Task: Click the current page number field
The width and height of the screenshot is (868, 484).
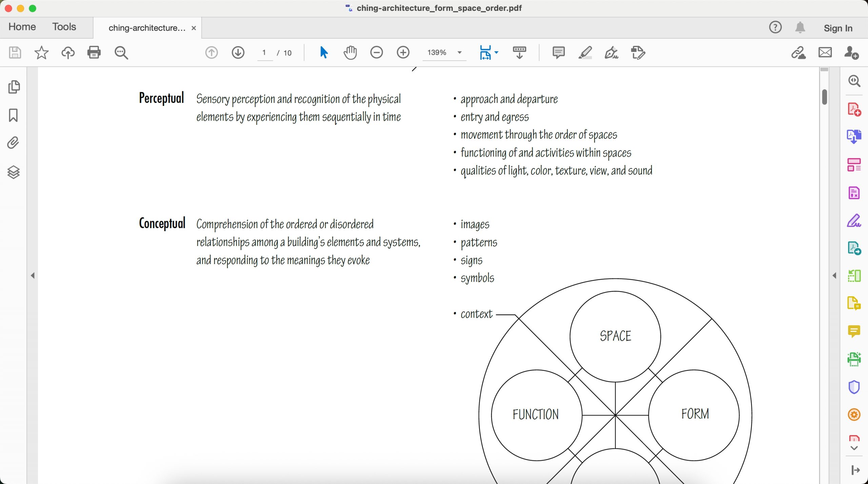Action: [x=264, y=53]
